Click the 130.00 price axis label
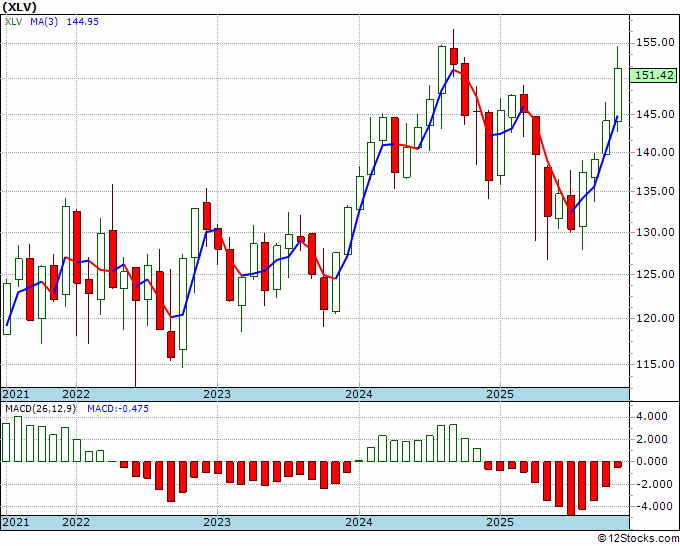Screen dimensions: 680x546 654,232
